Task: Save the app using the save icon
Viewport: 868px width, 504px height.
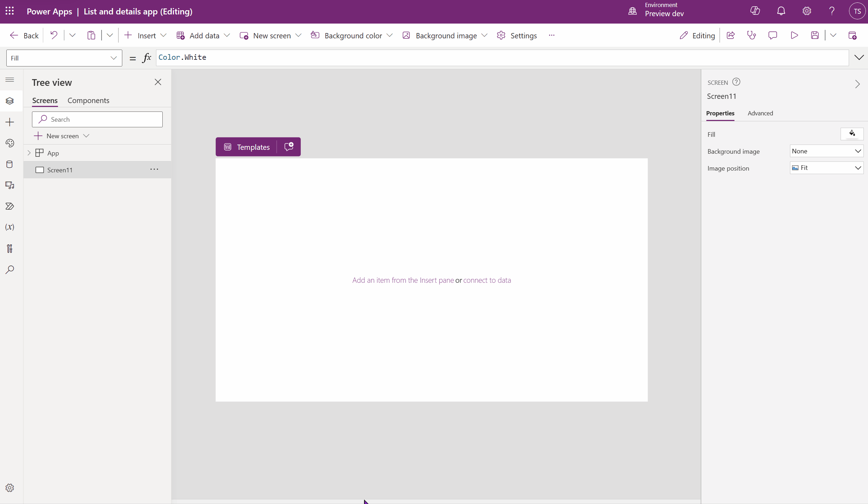Action: [815, 35]
